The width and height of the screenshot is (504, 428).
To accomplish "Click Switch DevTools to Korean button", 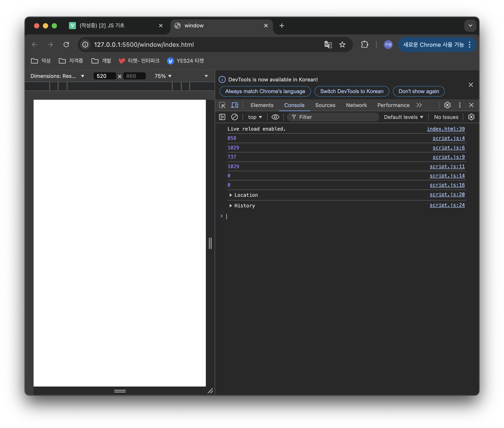I will 351,92.
